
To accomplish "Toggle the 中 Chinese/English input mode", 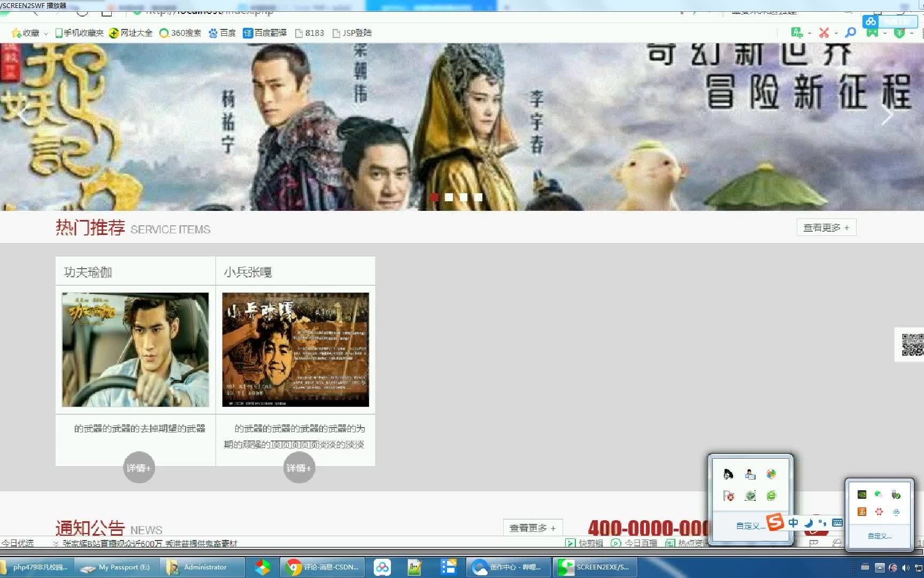I will click(x=794, y=523).
